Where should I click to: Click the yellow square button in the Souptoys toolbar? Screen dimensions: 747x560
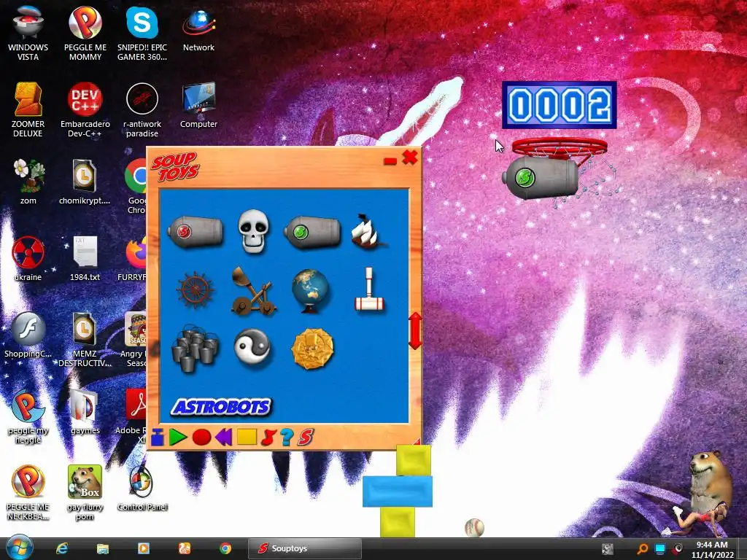pyautogui.click(x=247, y=437)
